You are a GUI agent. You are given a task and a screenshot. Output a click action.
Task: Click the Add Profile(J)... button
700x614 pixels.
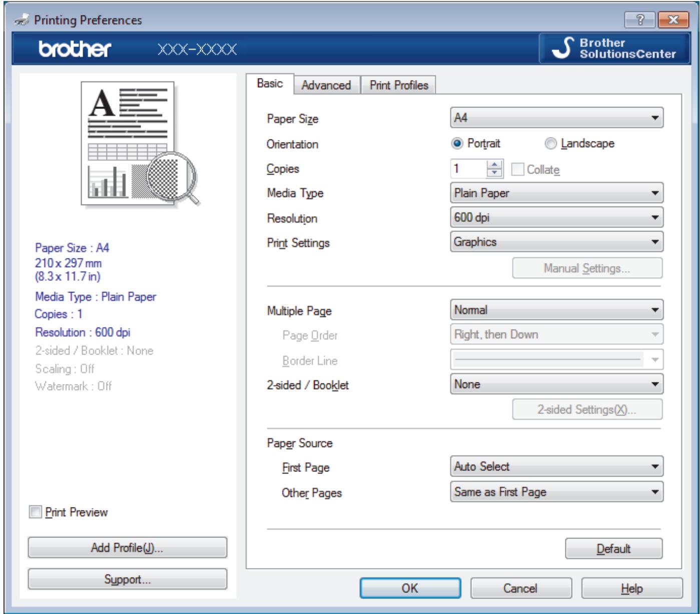click(127, 547)
